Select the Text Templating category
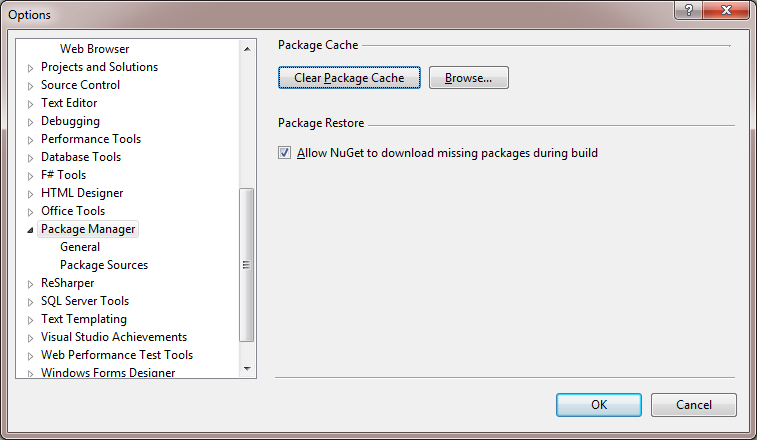The width and height of the screenshot is (757, 440). [x=84, y=319]
